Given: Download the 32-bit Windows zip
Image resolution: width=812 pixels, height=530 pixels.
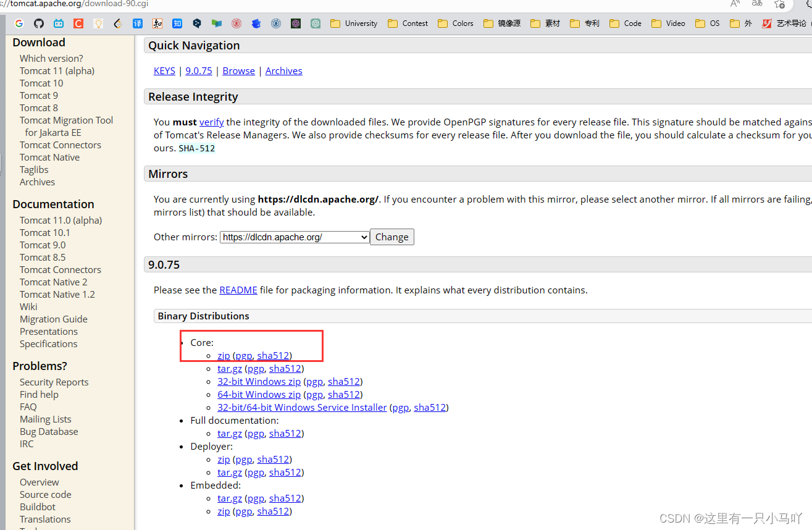Looking at the screenshot, I should [259, 382].
